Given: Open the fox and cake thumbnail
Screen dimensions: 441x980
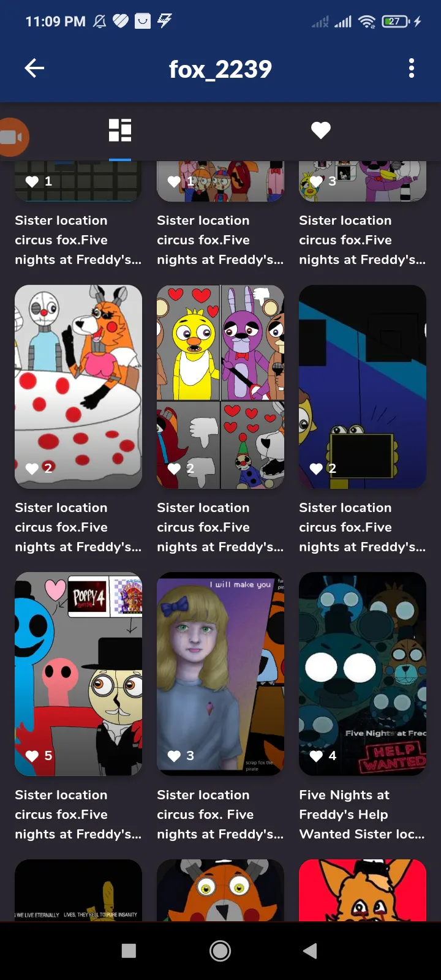Looking at the screenshot, I should [78, 386].
